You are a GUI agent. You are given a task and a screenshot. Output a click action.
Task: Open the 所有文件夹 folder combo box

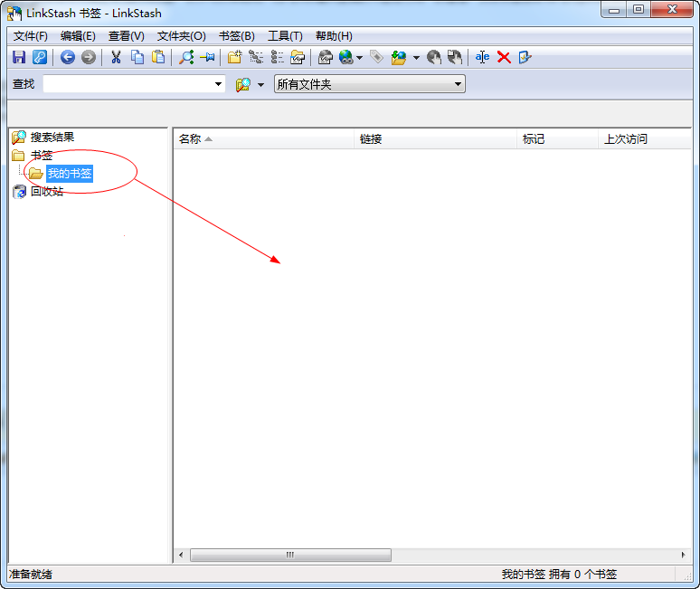[370, 84]
